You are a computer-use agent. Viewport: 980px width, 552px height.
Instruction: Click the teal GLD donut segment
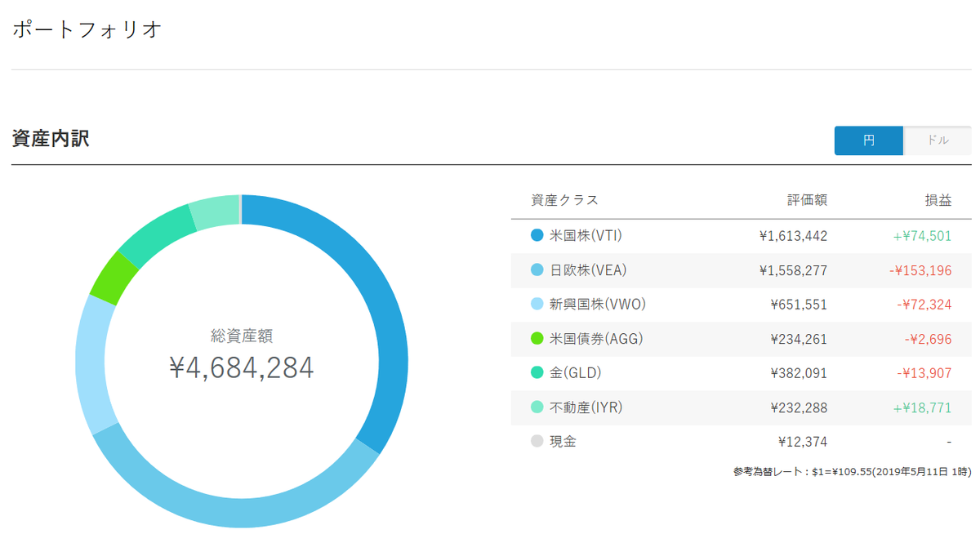click(156, 235)
